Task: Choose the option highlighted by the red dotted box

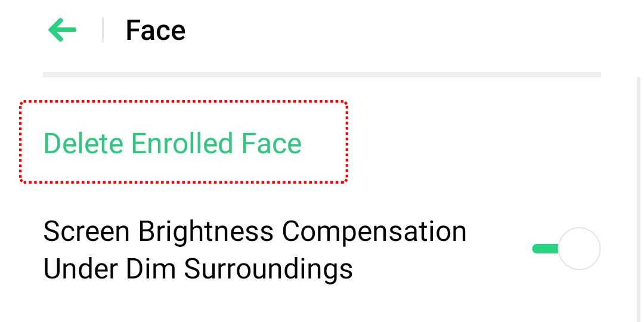Action: point(184,142)
